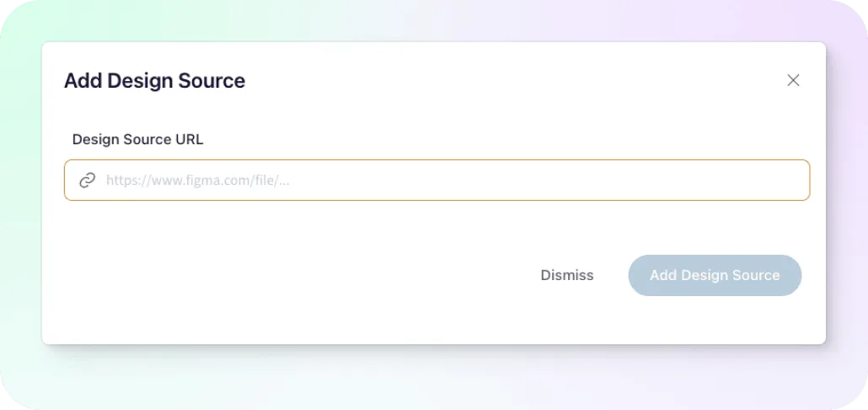Focus the Design Source URL input field
The image size is (868, 410).
pos(437,180)
